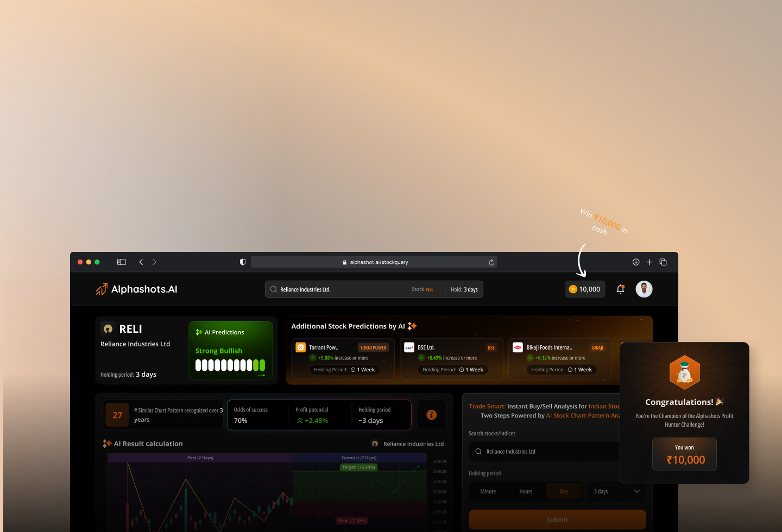Image resolution: width=782 pixels, height=532 pixels.
Task: Reload the page with the refresh icon
Action: pos(491,262)
